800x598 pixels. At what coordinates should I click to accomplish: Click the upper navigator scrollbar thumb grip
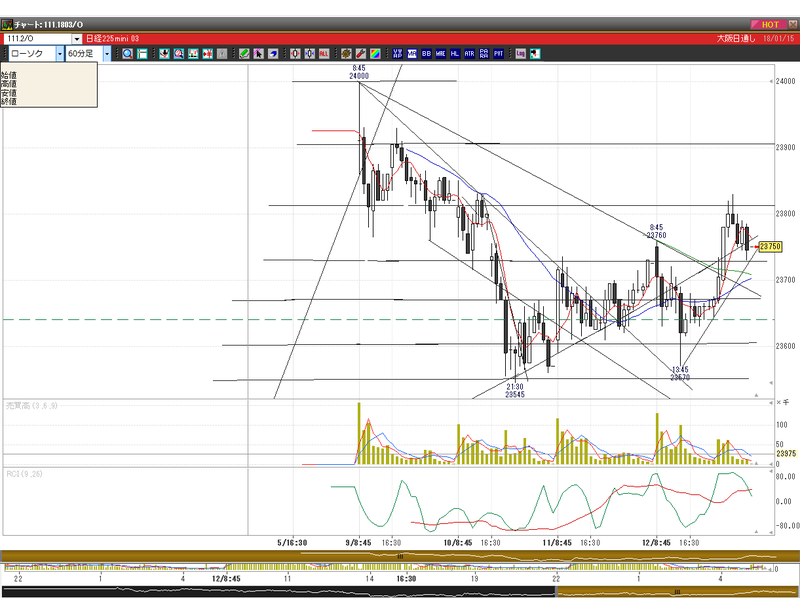401,557
